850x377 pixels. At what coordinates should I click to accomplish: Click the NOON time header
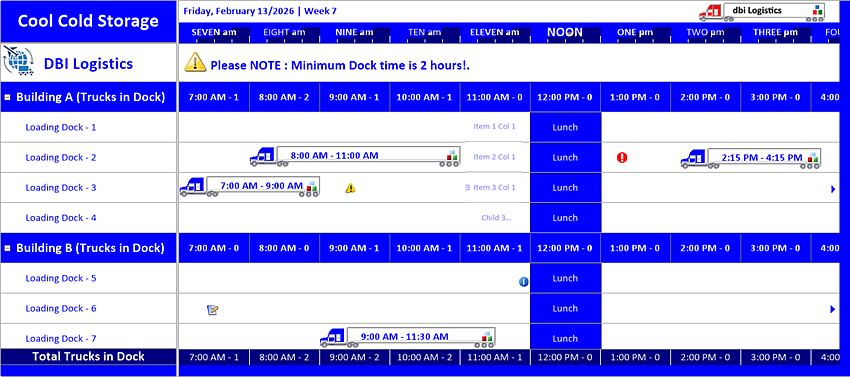[565, 33]
